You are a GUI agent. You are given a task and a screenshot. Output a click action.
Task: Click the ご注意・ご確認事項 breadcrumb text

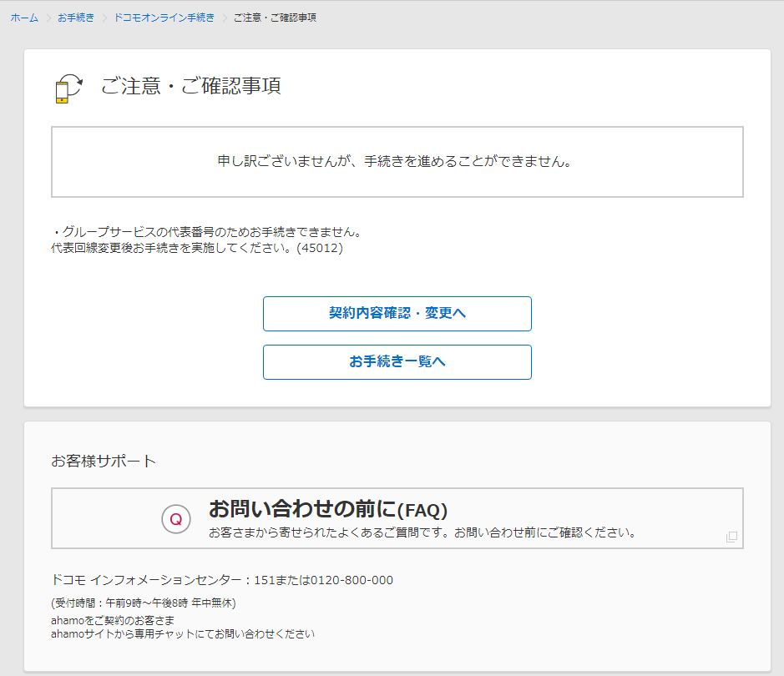click(x=275, y=18)
